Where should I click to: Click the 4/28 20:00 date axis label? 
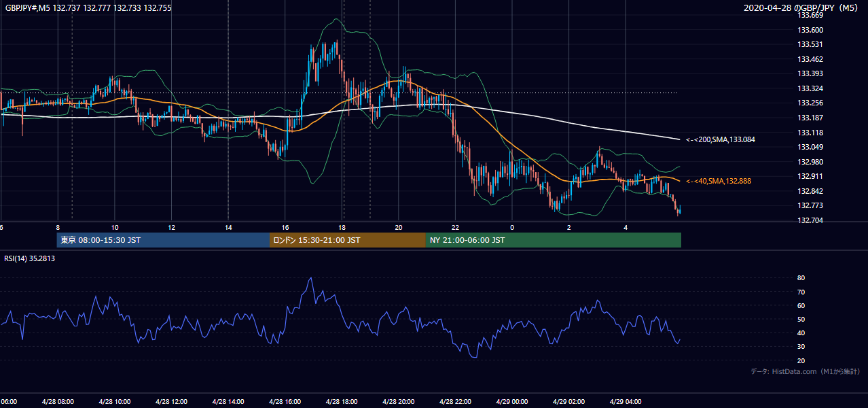point(399,401)
